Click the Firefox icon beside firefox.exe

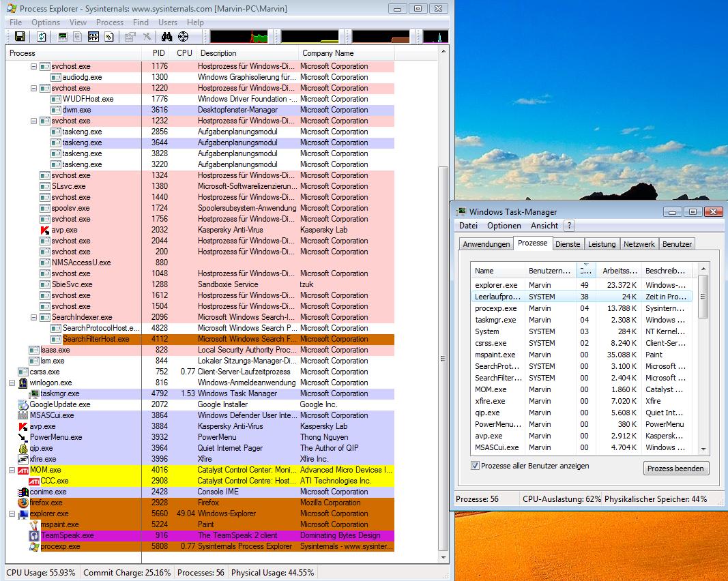23,503
